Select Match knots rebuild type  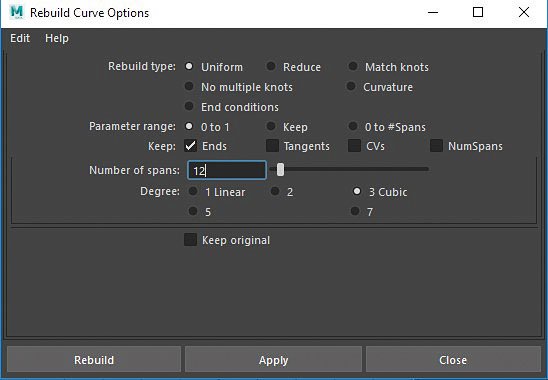pyautogui.click(x=353, y=66)
